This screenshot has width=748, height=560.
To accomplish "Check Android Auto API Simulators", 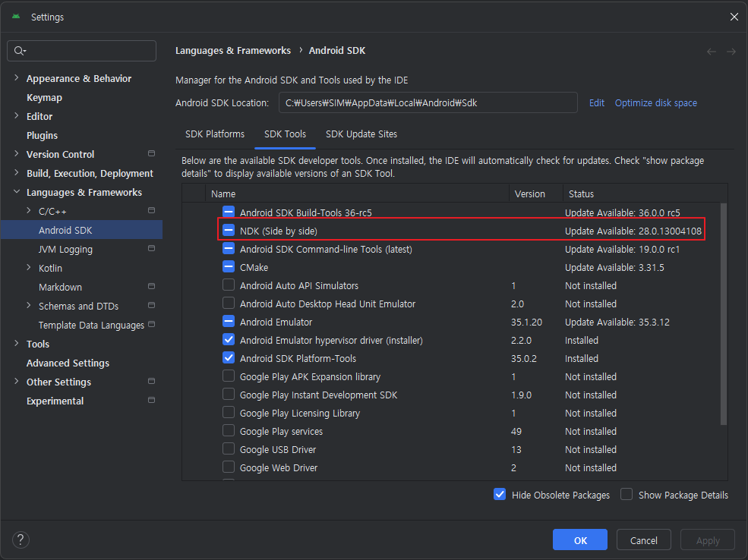I will (x=229, y=285).
